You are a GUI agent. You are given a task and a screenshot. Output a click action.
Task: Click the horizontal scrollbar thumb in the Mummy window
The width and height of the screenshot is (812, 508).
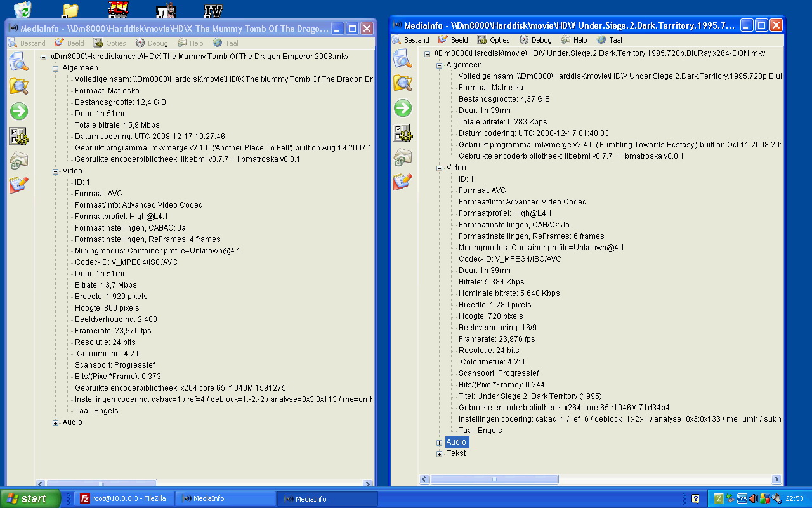tap(101, 484)
